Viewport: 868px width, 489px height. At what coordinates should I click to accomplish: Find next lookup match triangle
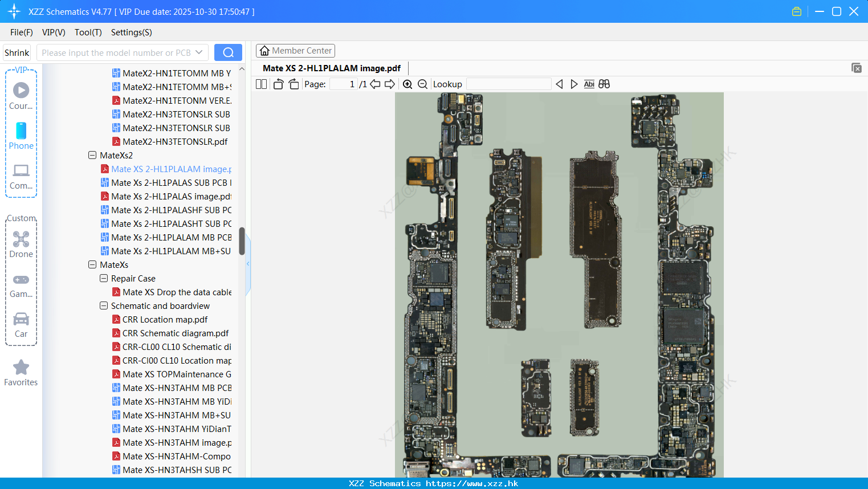point(574,84)
